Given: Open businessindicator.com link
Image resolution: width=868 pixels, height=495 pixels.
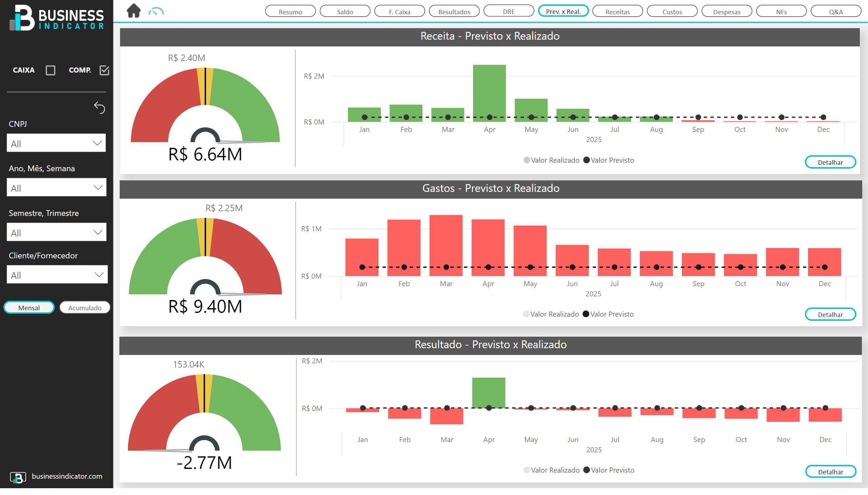Looking at the screenshot, I should coord(67,476).
